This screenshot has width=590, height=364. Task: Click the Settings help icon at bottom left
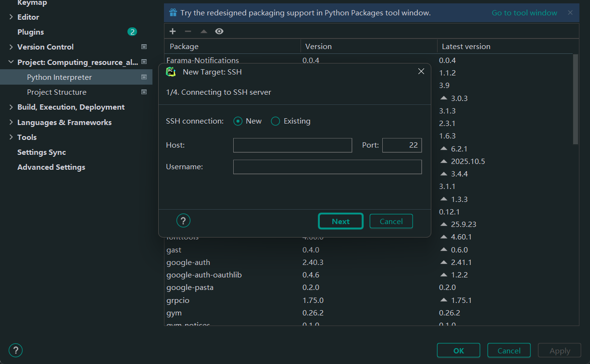coord(15,351)
